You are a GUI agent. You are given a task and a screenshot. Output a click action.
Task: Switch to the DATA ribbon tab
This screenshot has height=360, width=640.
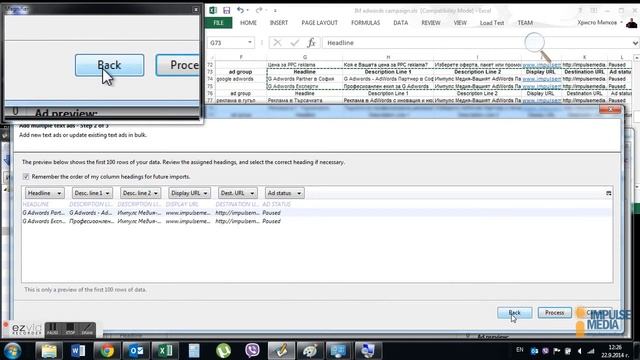(400, 23)
